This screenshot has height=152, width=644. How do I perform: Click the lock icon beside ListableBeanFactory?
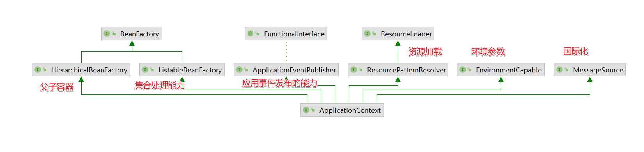coord(152,70)
